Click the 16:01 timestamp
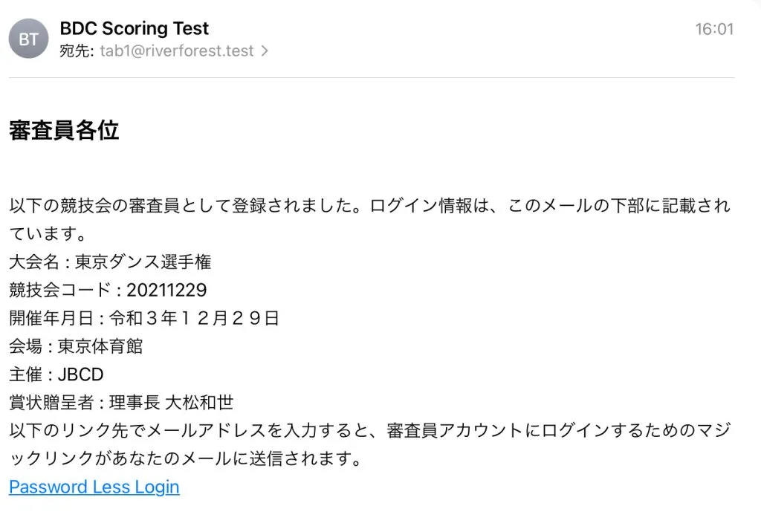Image resolution: width=761 pixels, height=532 pixels. [713, 30]
